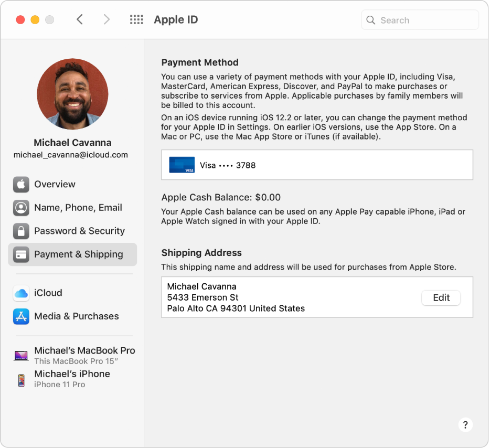
Task: Select the Name, Phone, Email person icon
Action: pyautogui.click(x=21, y=208)
